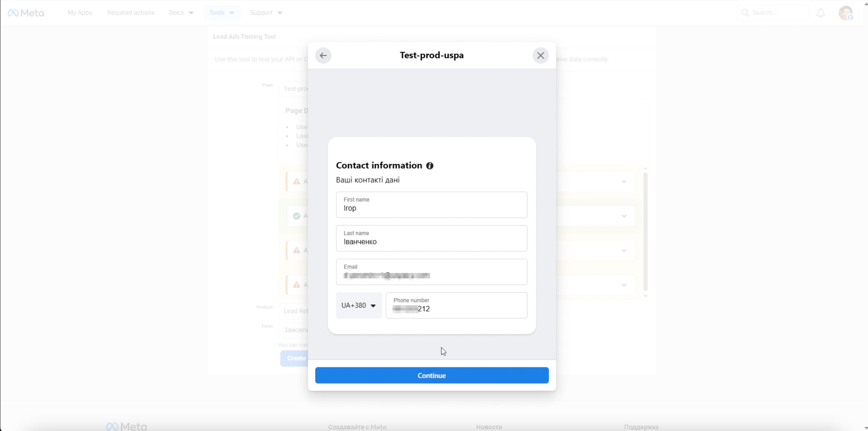Screen dimensions: 868x431
Task: Click the 'Новости' footer heading
Action: (489, 427)
